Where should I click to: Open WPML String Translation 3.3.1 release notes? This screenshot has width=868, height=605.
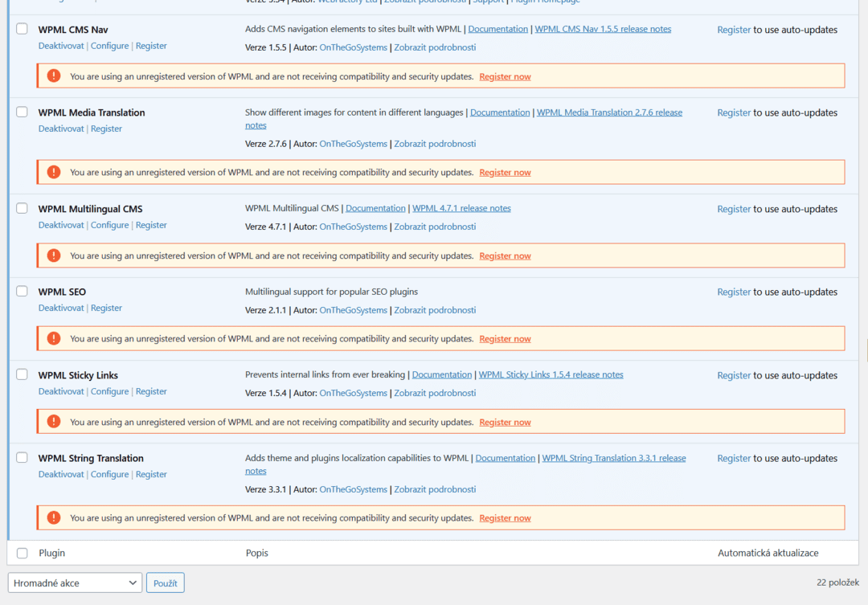pos(614,458)
